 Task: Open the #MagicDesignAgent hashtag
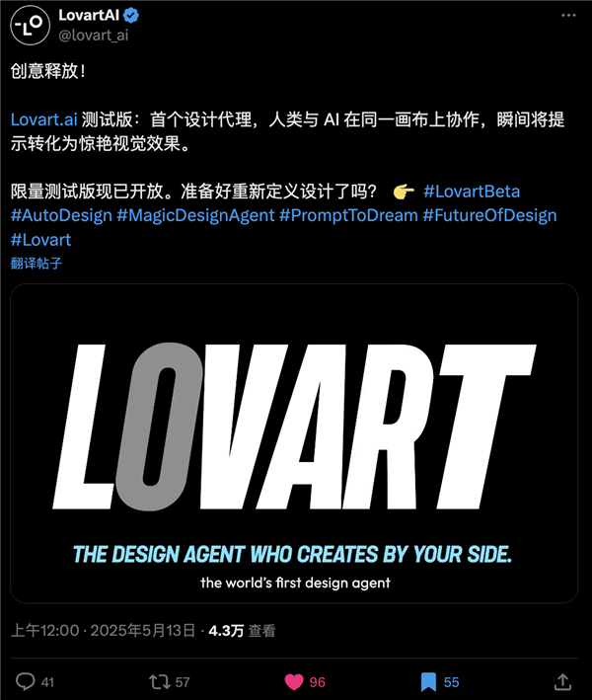[195, 215]
